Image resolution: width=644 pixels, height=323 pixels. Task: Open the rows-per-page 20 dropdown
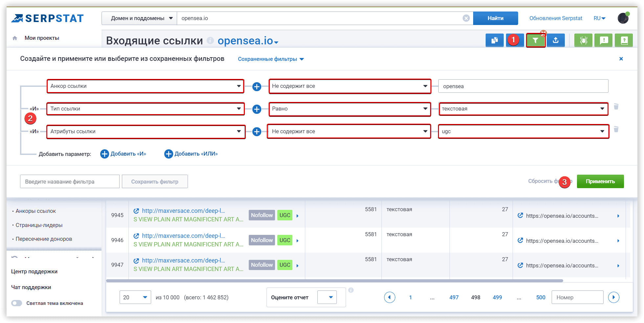(x=135, y=297)
